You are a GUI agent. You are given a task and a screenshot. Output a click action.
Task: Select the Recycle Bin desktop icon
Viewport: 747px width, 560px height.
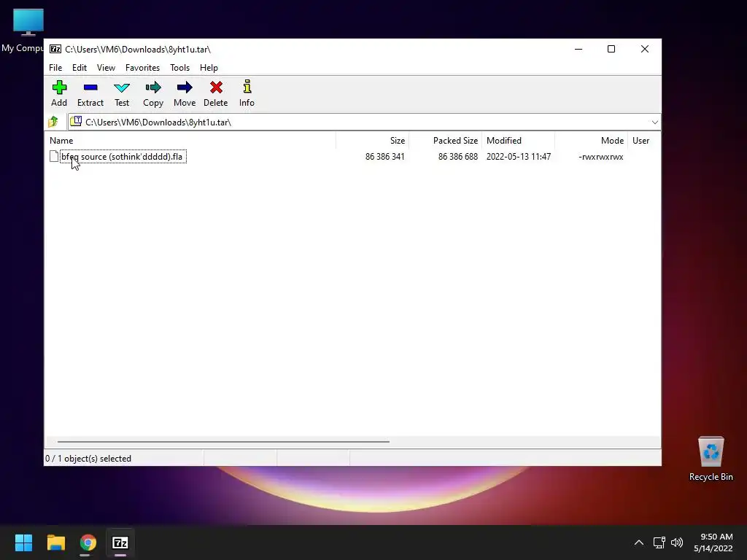coord(711,458)
